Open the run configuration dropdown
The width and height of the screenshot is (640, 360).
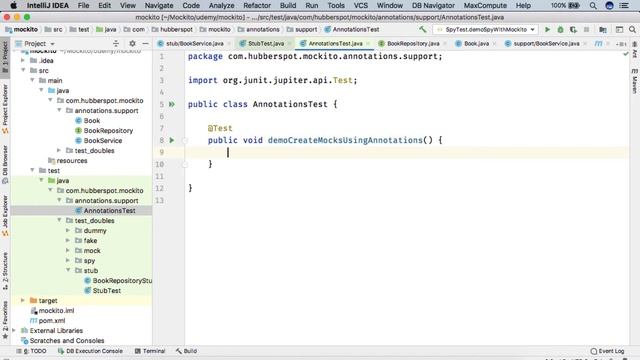[486, 29]
